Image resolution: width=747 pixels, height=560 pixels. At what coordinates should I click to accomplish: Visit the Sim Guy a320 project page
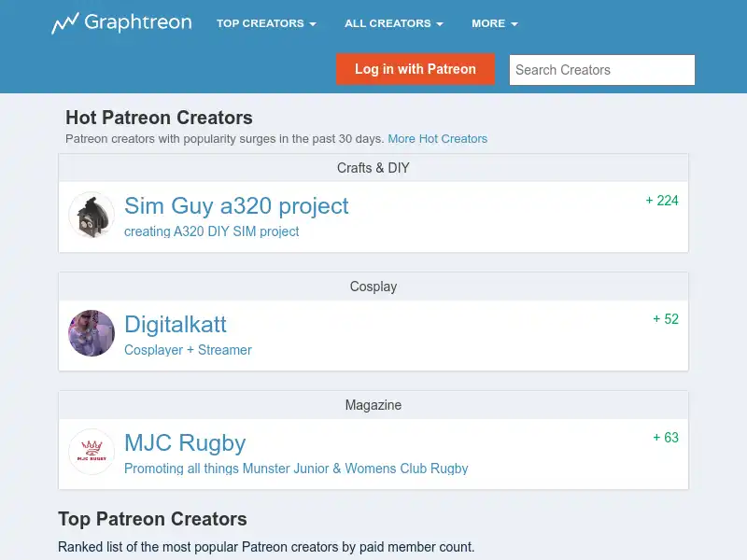(x=236, y=206)
